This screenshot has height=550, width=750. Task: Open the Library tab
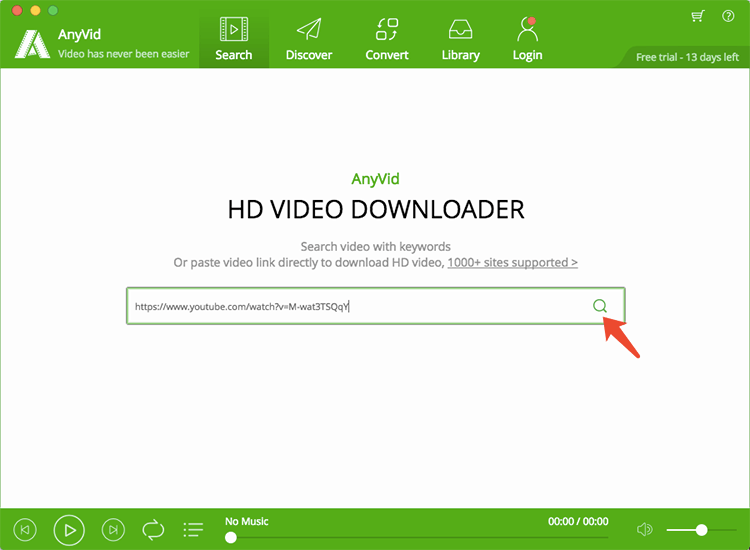(460, 38)
